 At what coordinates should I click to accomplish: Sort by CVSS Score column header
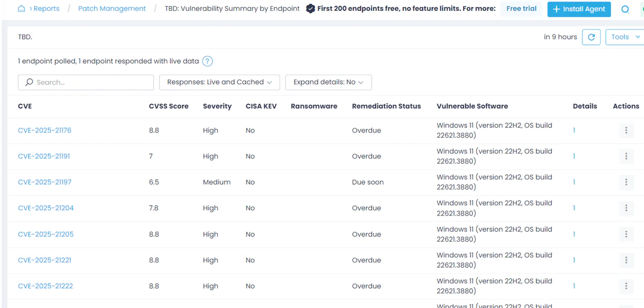(x=168, y=106)
